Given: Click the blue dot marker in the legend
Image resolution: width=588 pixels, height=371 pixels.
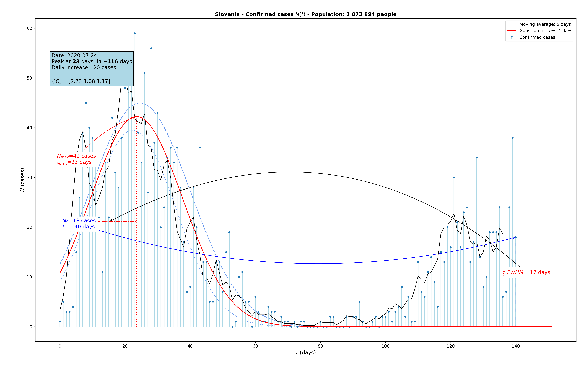Looking at the screenshot, I should [x=512, y=37].
